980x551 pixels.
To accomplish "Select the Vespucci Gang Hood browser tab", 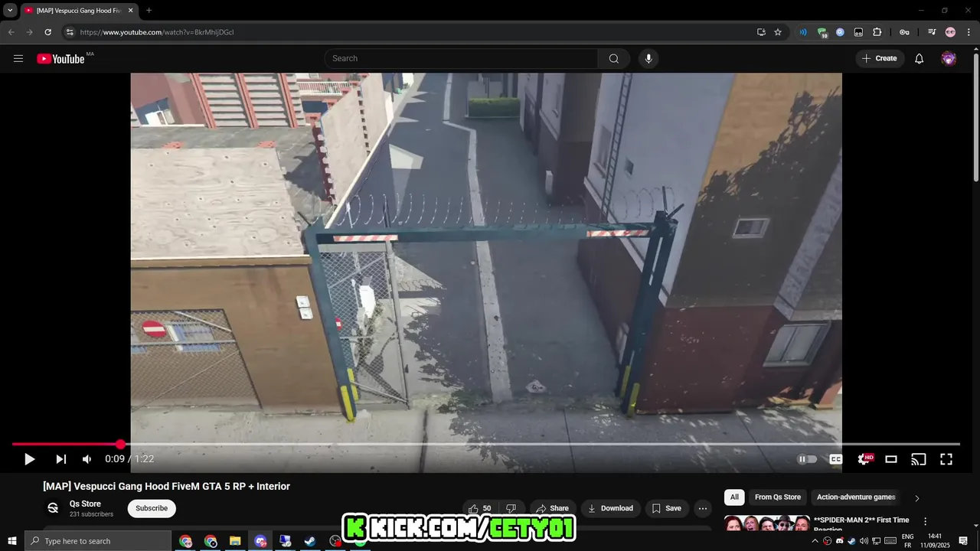I will tap(78, 11).
